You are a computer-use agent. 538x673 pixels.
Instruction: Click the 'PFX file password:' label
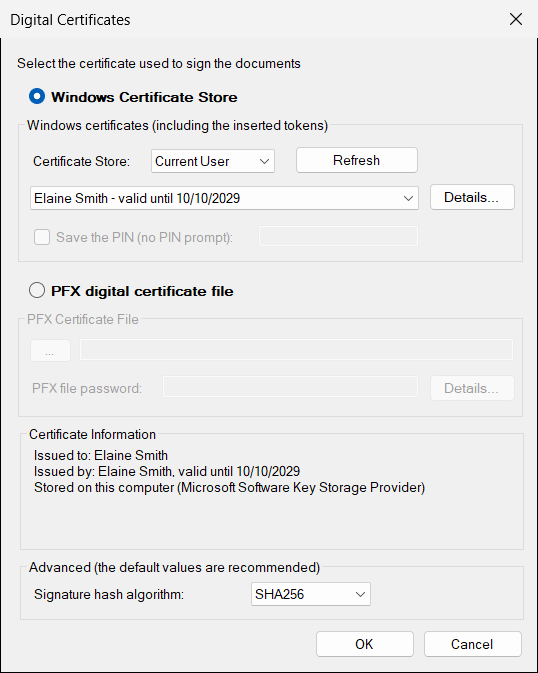(87, 388)
